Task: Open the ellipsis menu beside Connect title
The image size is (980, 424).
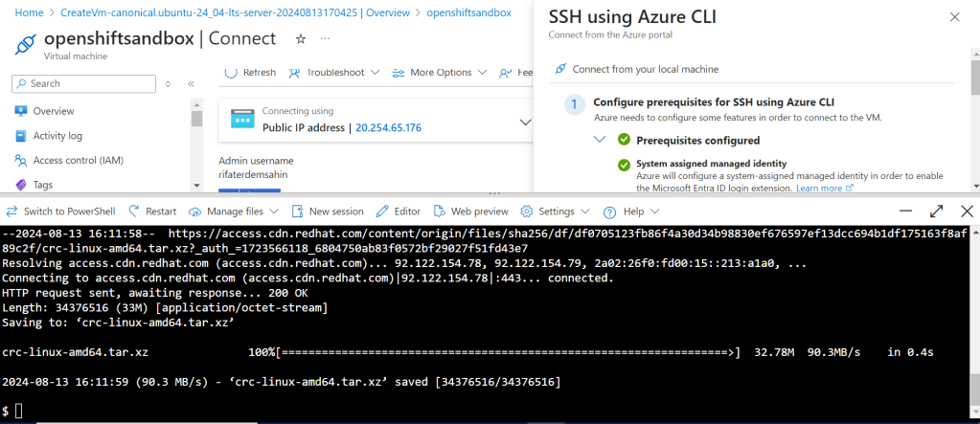Action: click(x=325, y=38)
